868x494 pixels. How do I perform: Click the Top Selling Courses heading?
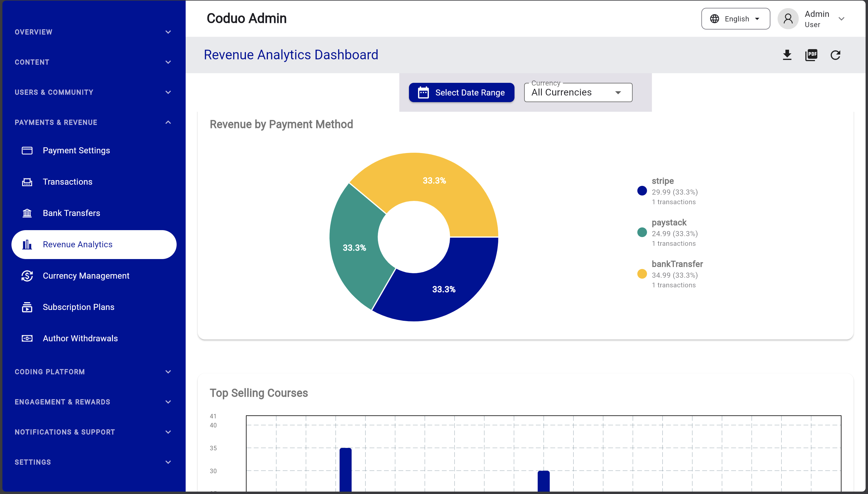259,393
